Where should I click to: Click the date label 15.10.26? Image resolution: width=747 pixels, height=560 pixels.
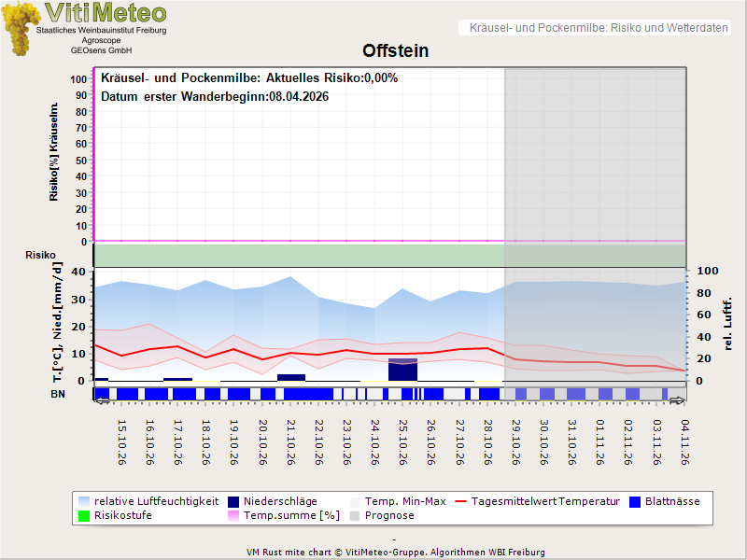point(122,441)
